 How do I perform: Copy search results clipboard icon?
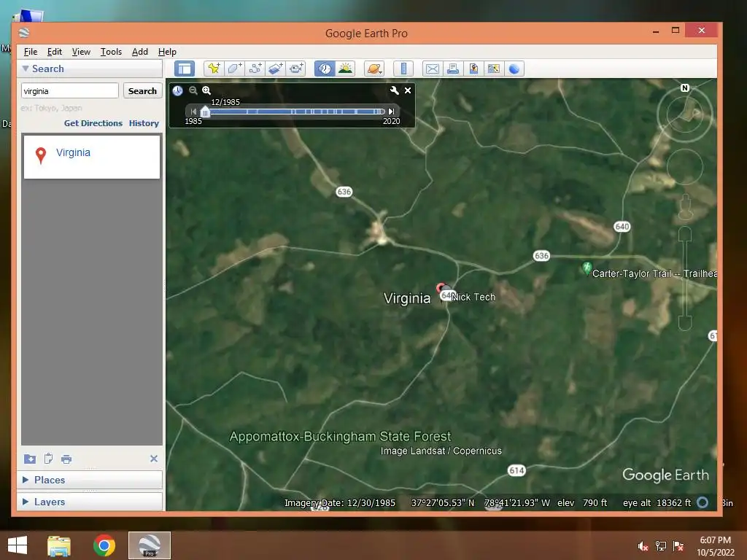click(48, 459)
